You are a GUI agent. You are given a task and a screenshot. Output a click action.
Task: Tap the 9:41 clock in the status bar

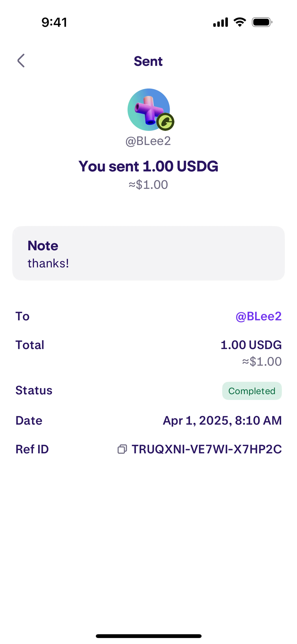pos(54,22)
